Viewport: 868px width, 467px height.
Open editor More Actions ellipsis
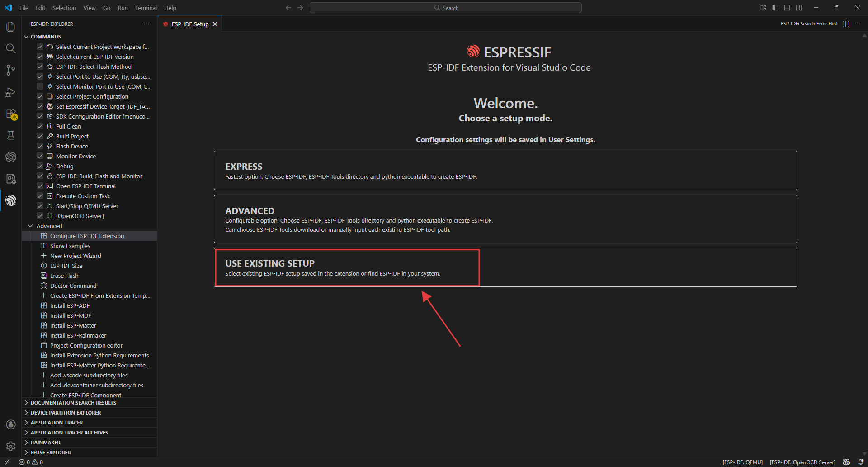(x=858, y=24)
